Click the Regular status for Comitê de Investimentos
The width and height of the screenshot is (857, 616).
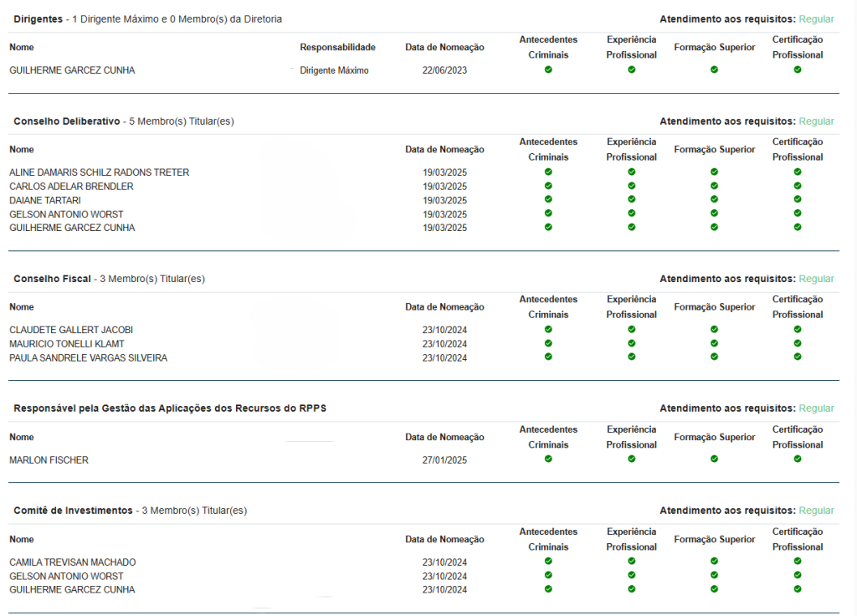(816, 511)
